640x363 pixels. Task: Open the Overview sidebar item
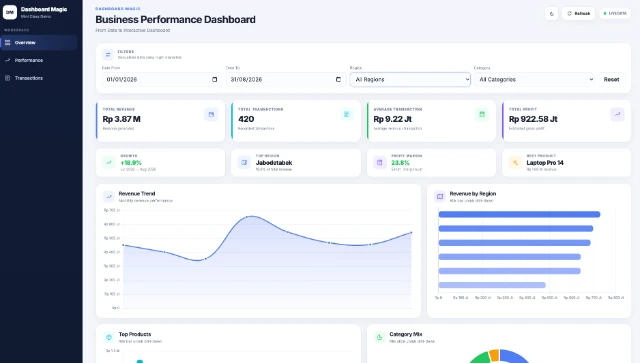click(x=39, y=42)
